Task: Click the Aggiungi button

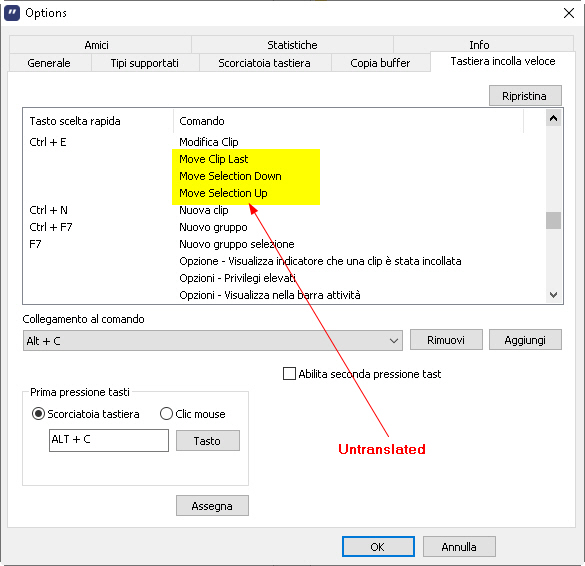Action: (525, 340)
